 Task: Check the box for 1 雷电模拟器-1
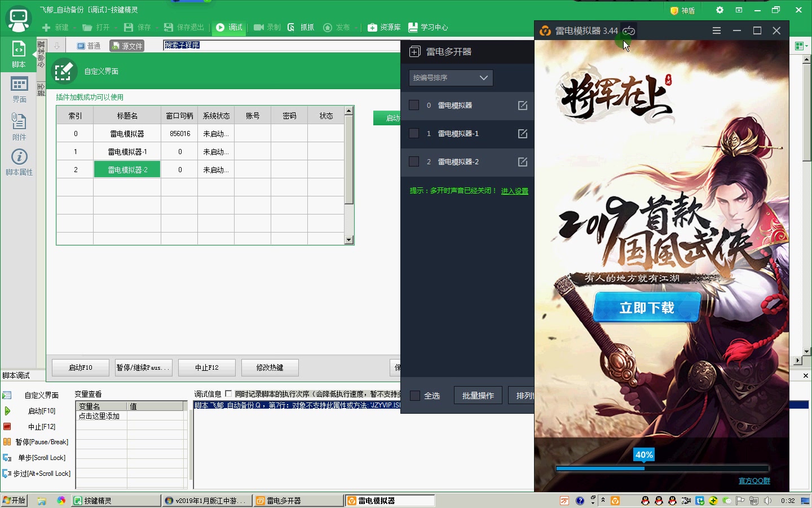pos(414,133)
